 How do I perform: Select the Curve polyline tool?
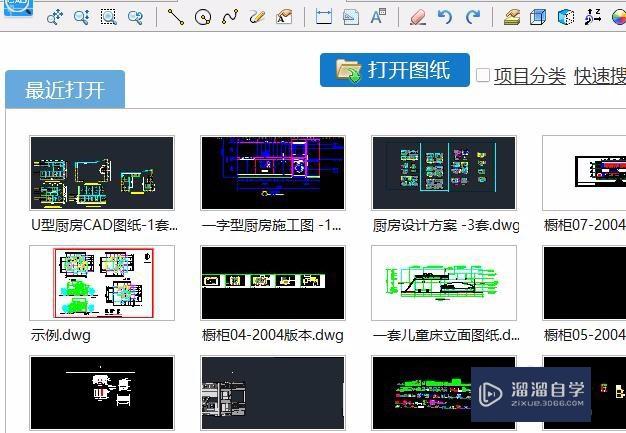pos(230,17)
